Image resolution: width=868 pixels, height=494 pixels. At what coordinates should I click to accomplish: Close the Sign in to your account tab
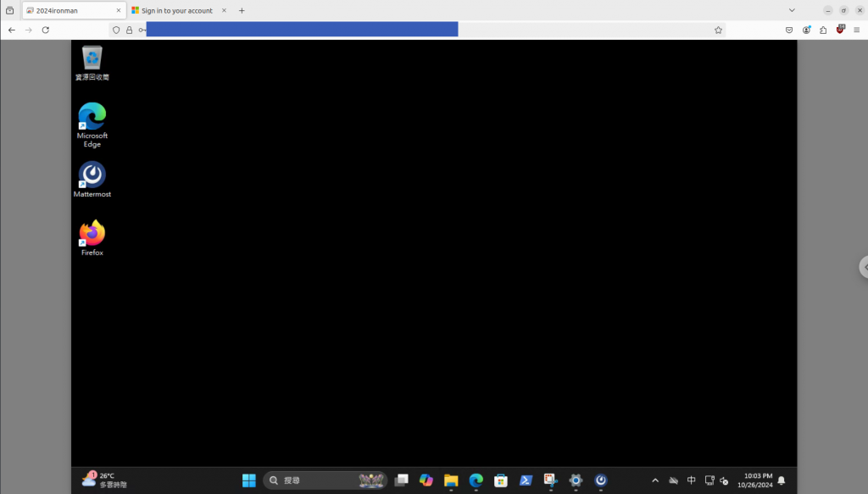pyautogui.click(x=224, y=10)
